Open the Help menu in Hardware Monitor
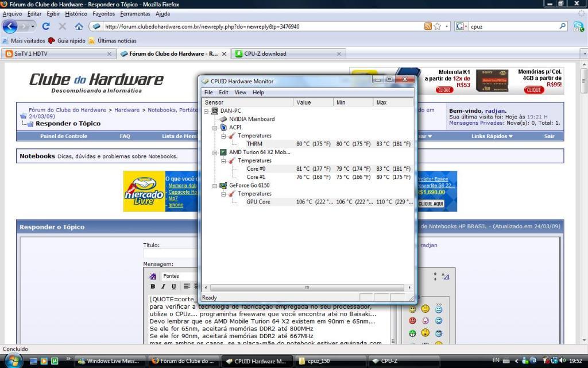 (258, 93)
